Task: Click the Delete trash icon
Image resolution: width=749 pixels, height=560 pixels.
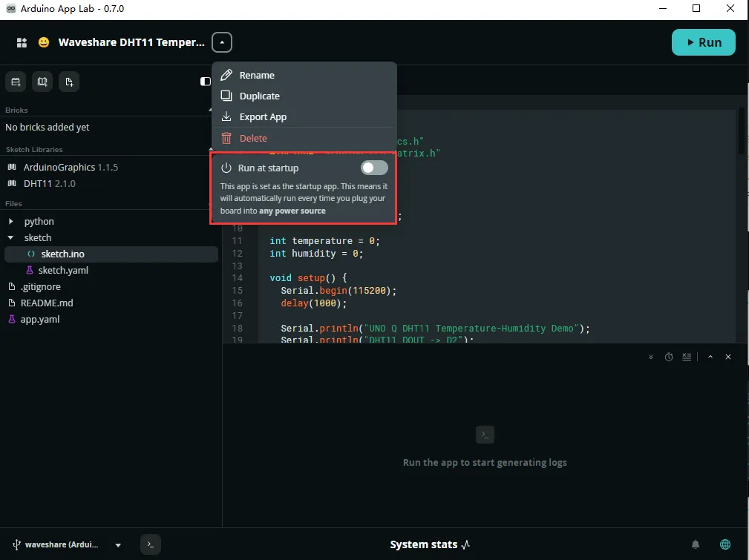Action: 226,138
